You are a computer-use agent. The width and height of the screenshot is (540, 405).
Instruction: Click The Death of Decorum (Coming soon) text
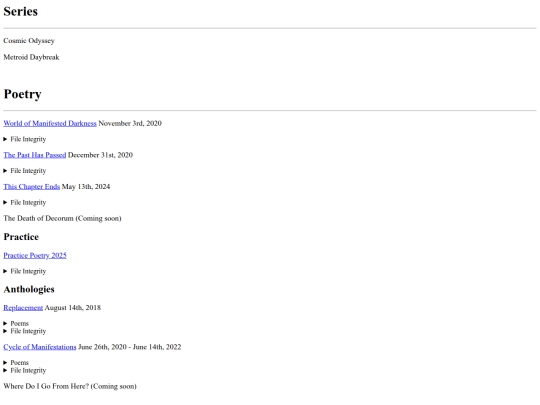(62, 218)
